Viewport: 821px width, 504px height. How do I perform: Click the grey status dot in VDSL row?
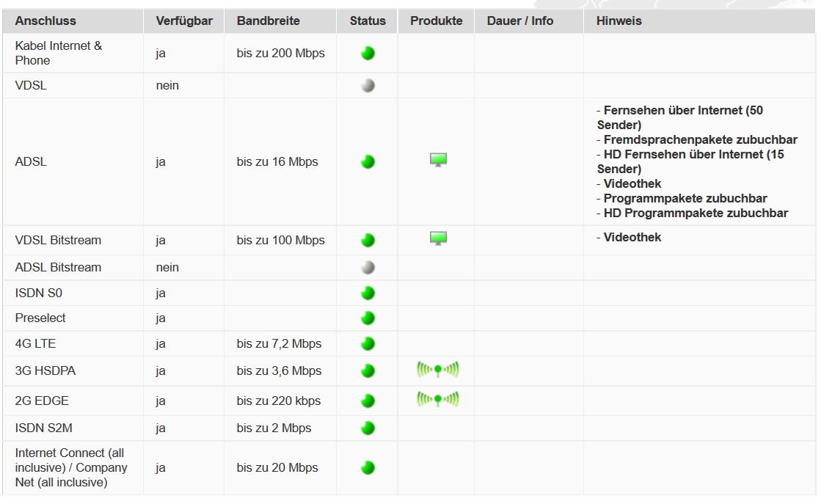point(368,86)
